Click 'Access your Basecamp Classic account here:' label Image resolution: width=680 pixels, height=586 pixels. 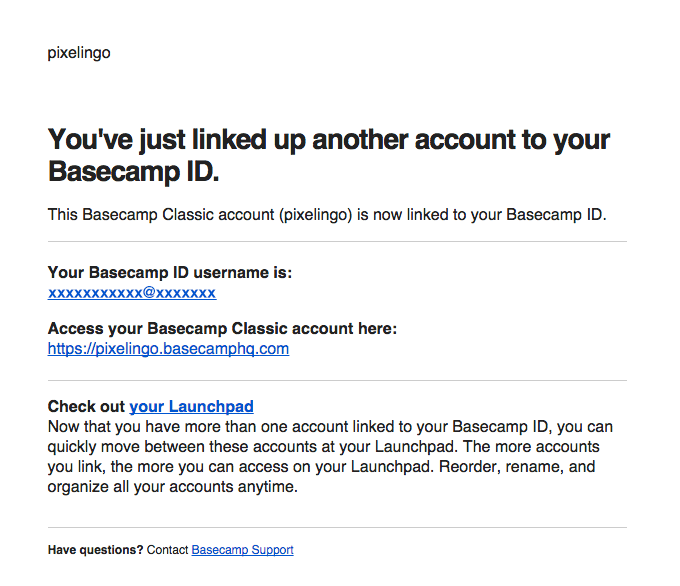point(223,328)
